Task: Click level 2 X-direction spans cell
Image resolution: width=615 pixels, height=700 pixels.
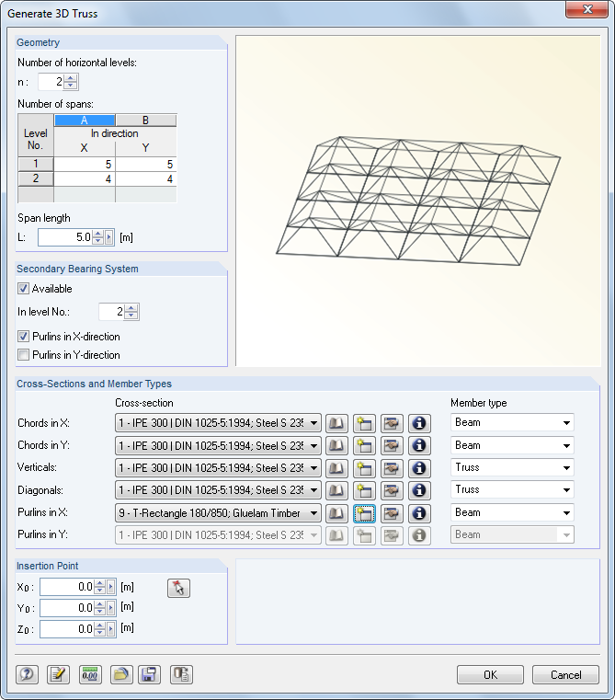Action: tap(85, 179)
